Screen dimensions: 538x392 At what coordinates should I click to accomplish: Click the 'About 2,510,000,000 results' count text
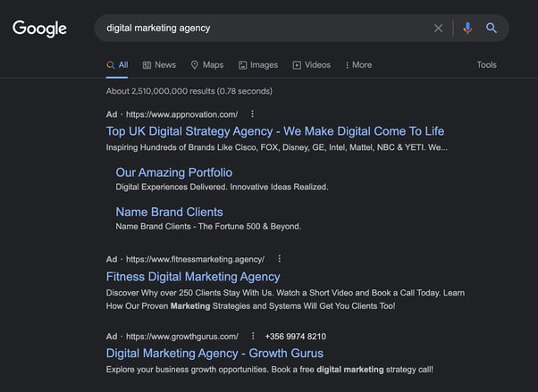coord(189,91)
